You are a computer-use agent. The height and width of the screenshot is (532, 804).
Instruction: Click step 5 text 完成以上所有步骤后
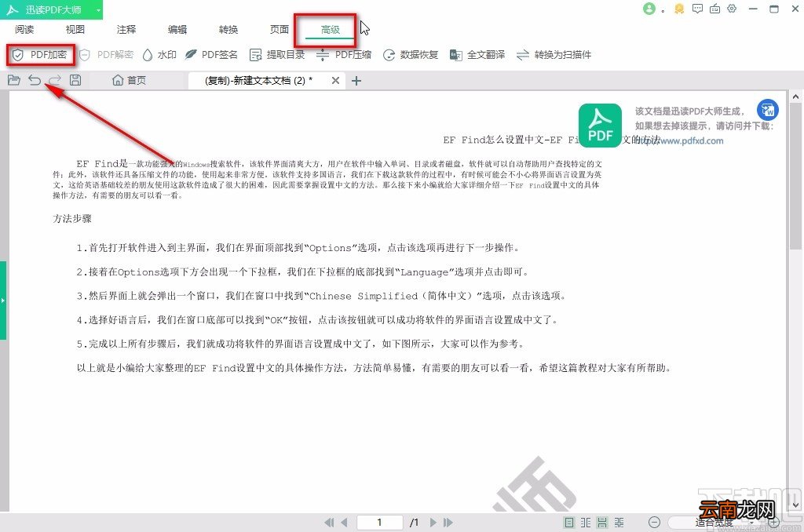[x=301, y=344]
